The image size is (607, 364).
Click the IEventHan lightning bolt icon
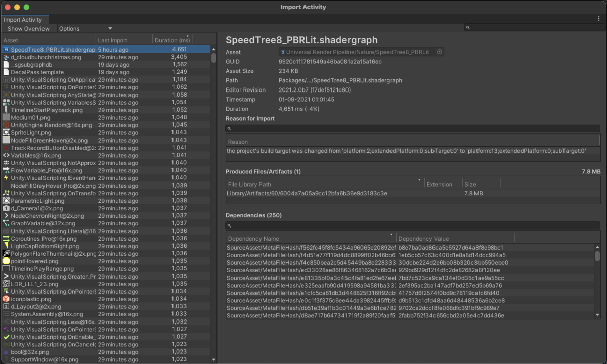(6, 178)
